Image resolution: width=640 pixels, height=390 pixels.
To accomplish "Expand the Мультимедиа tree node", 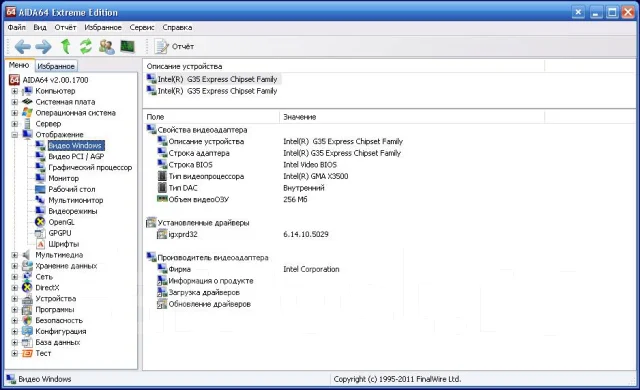I will point(15,255).
